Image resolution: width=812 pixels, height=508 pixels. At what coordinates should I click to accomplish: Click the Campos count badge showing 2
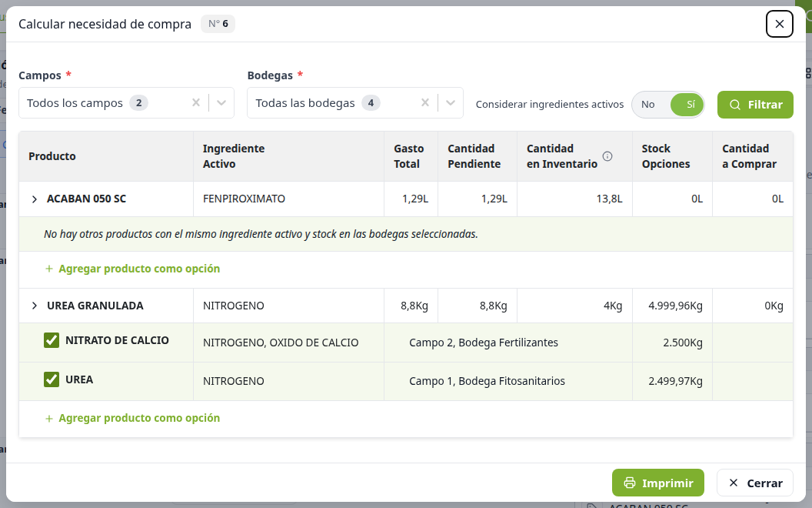click(x=138, y=102)
